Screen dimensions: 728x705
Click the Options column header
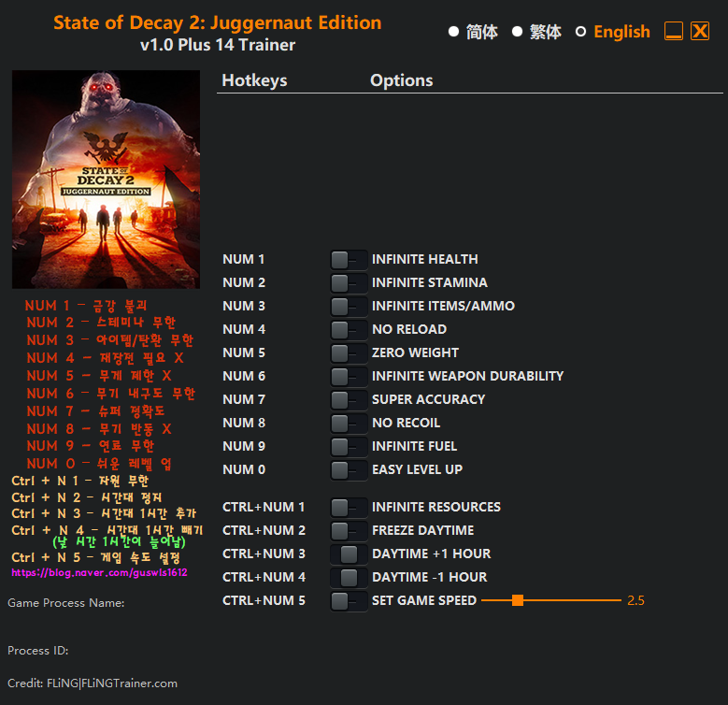402,80
